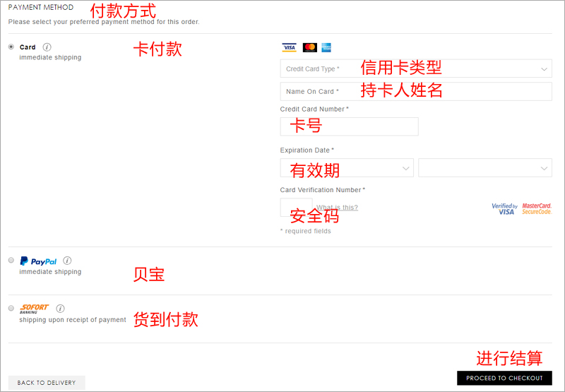Click the MasterCard logo icon
565x392 pixels.
coord(309,47)
